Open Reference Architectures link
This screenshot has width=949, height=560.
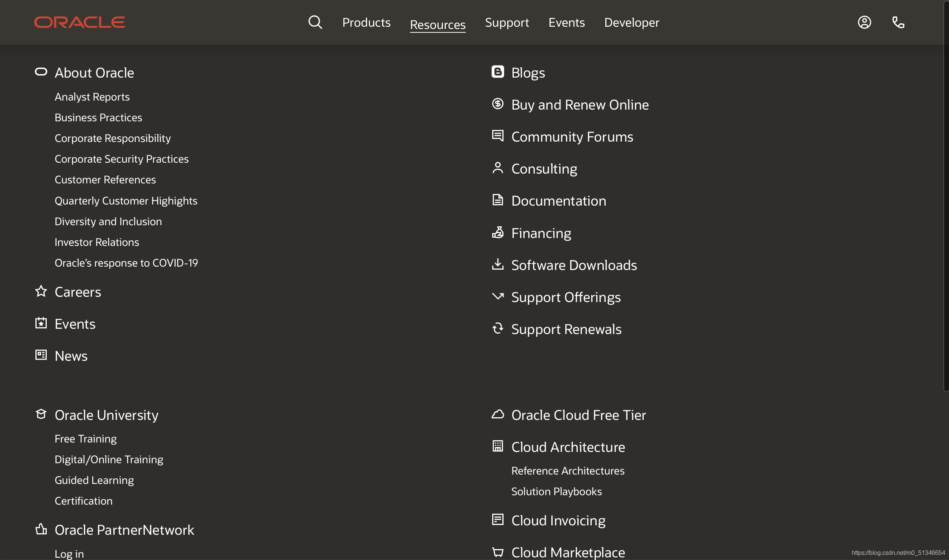click(x=567, y=471)
